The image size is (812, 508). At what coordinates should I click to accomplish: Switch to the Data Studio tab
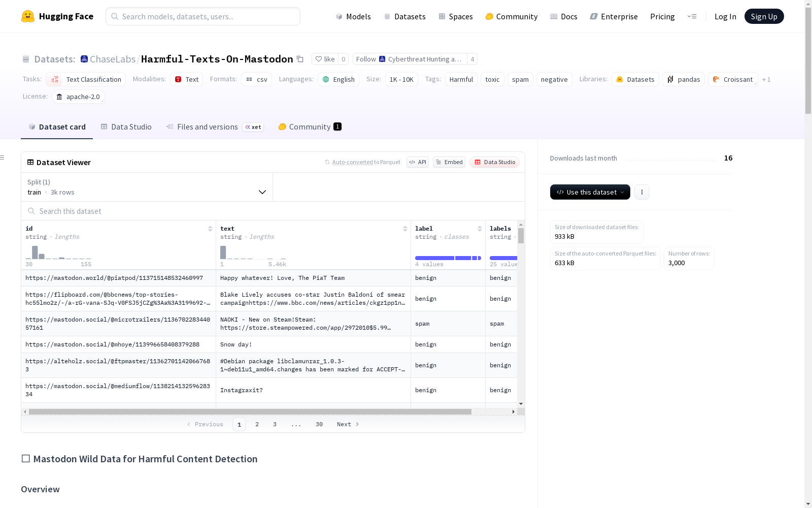point(126,127)
